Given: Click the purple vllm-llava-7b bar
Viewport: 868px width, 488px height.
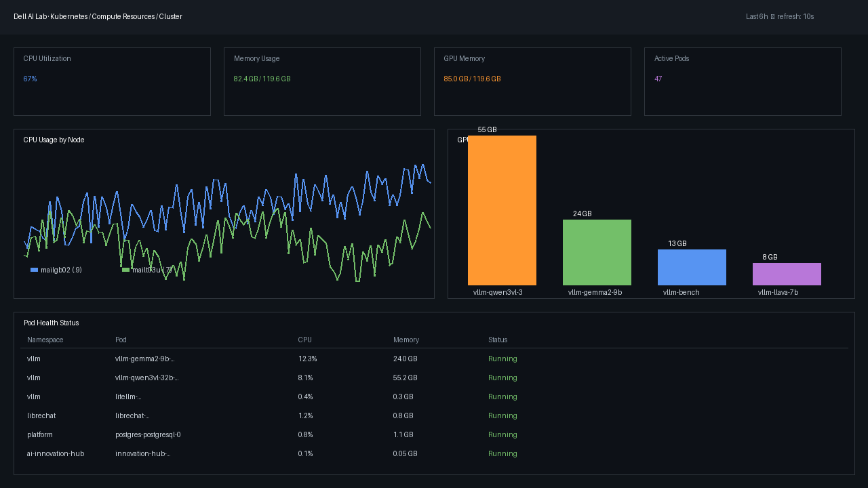Looking at the screenshot, I should [787, 274].
